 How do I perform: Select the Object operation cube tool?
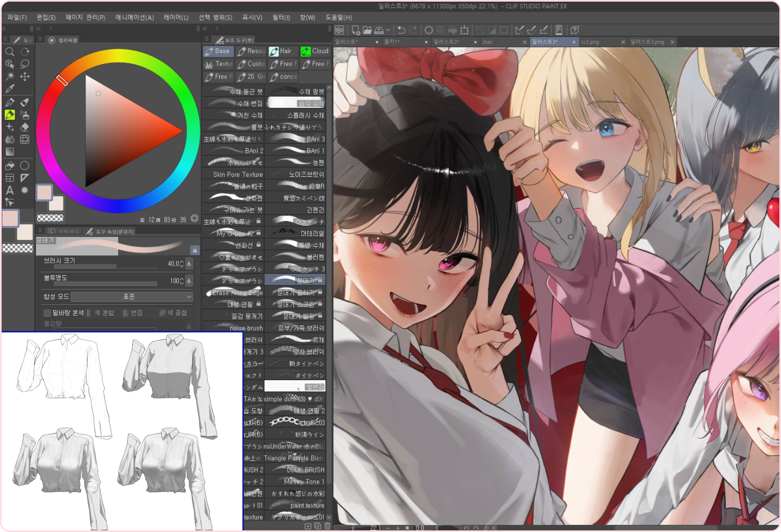(10, 64)
